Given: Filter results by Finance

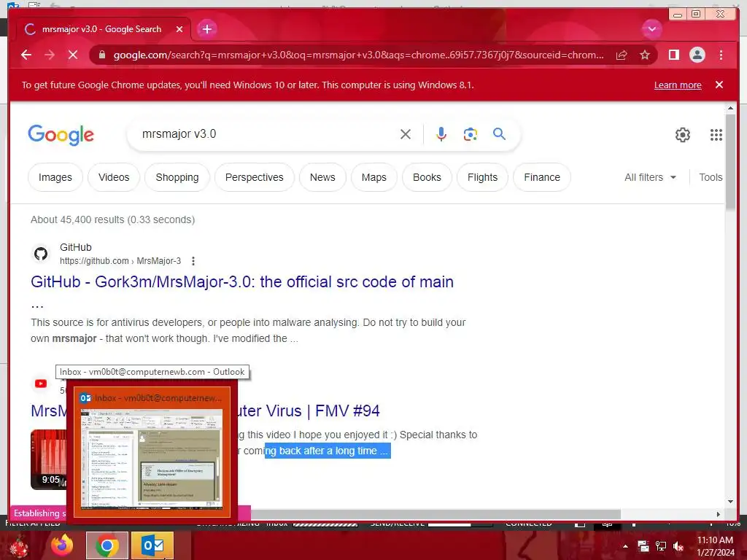Looking at the screenshot, I should point(542,177).
